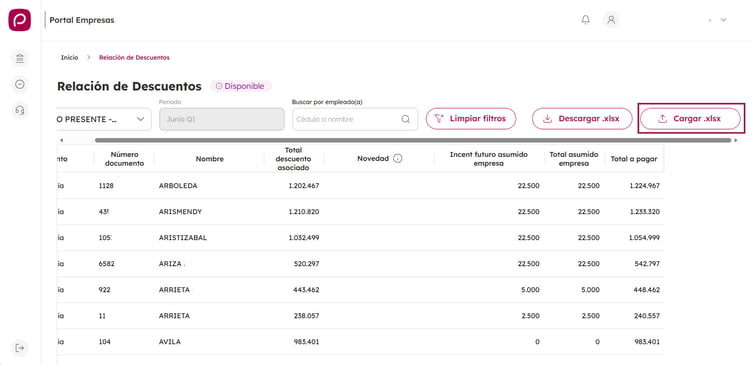Click Descargar .xlsx button

coord(582,118)
